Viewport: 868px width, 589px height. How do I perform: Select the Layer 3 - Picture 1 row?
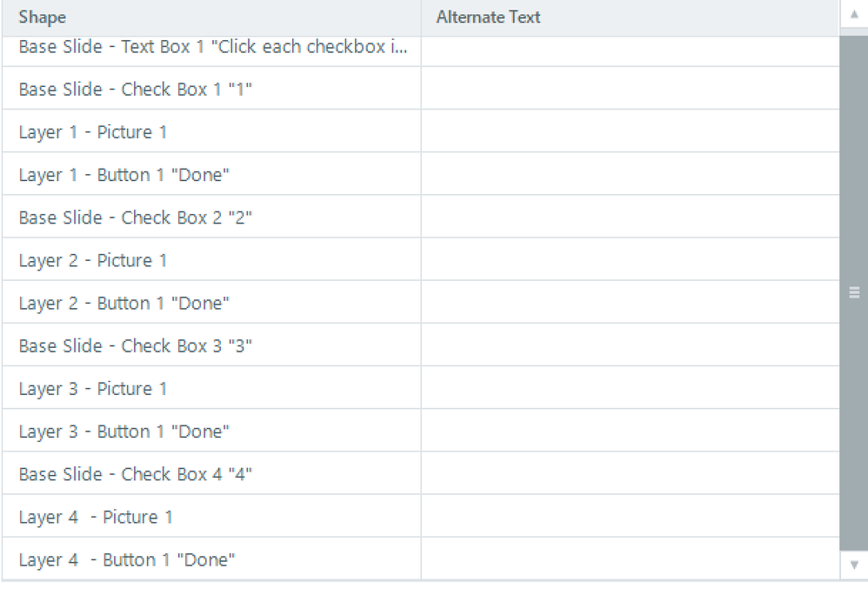coord(93,388)
